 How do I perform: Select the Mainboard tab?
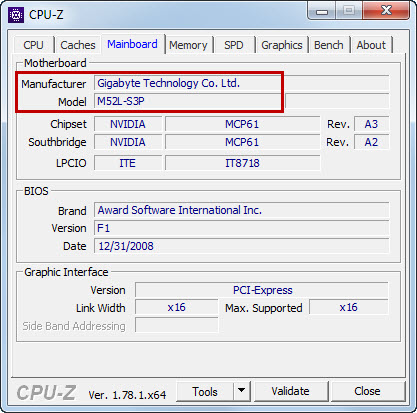132,44
